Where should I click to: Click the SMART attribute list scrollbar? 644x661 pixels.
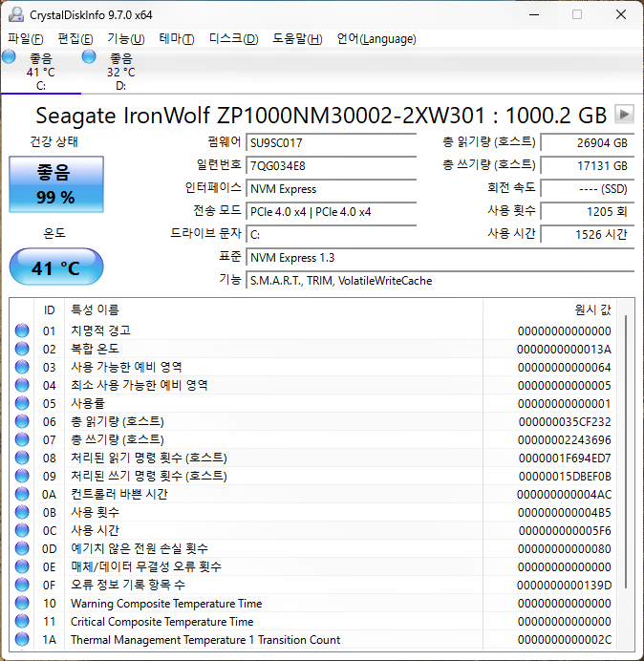click(626, 452)
